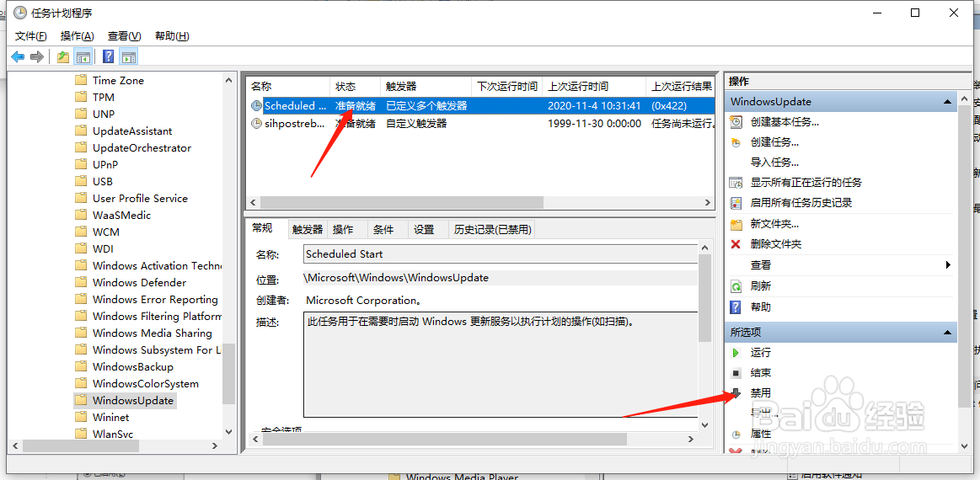This screenshot has width=980, height=480.
Task: Click 删除文件夹 action
Action: pos(775,244)
